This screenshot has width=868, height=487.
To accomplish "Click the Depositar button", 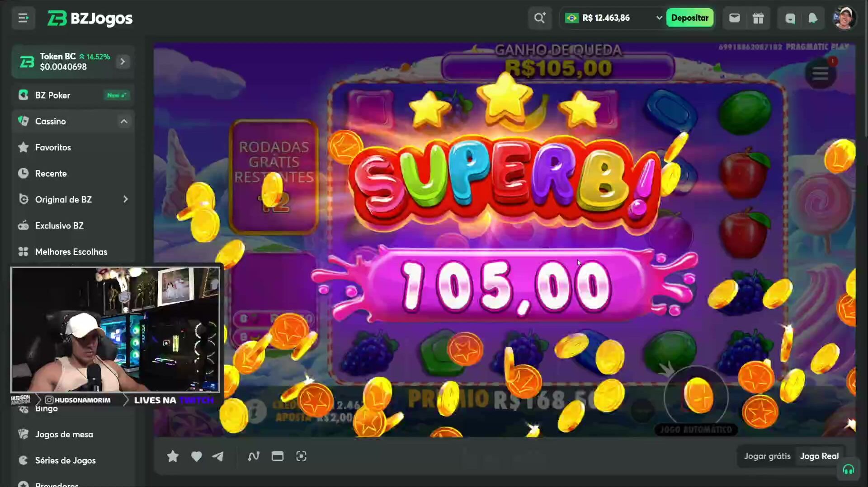I will pos(689,18).
